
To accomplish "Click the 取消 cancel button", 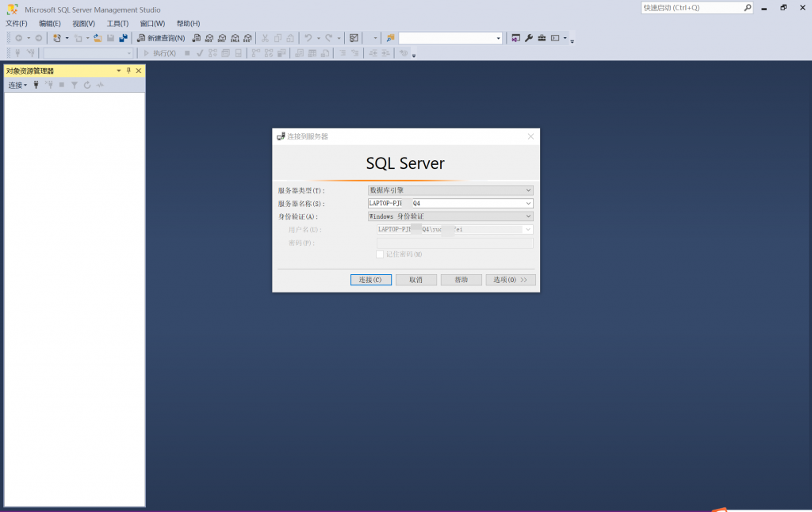I will tap(416, 280).
